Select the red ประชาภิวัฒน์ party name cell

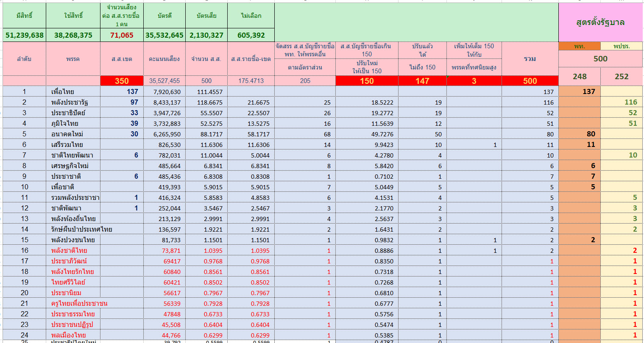pos(73,261)
